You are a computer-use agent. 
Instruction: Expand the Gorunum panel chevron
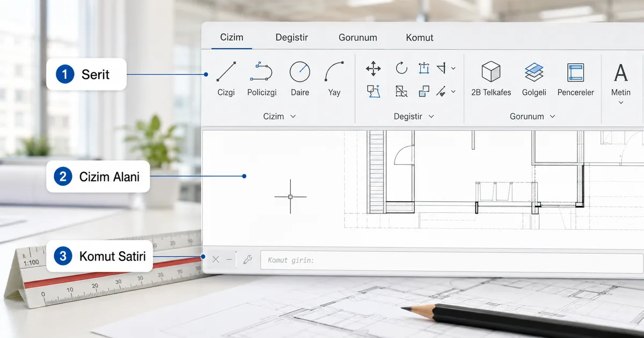pyautogui.click(x=553, y=116)
